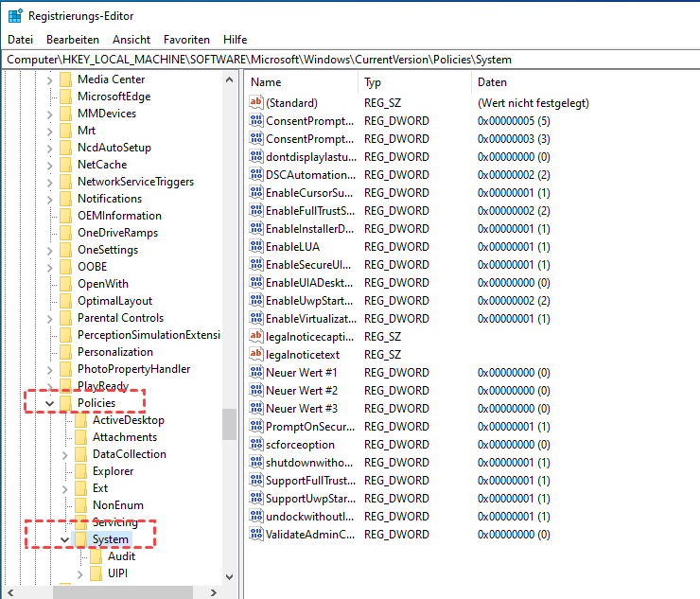
Task: Expand the UIPI subkey
Action: [79, 574]
